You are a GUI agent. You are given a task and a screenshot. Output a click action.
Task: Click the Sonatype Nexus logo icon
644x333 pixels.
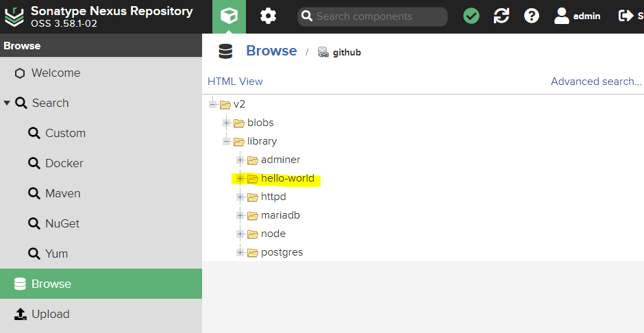coord(14,16)
